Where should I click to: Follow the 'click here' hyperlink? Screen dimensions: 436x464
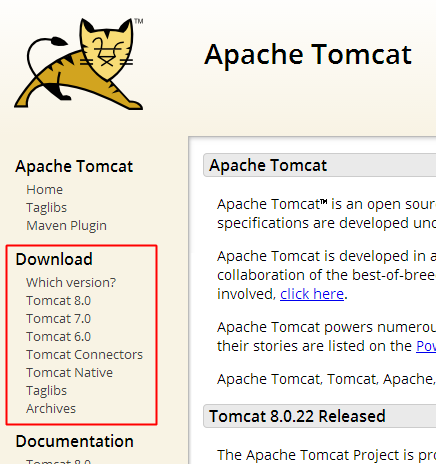pyautogui.click(x=312, y=294)
